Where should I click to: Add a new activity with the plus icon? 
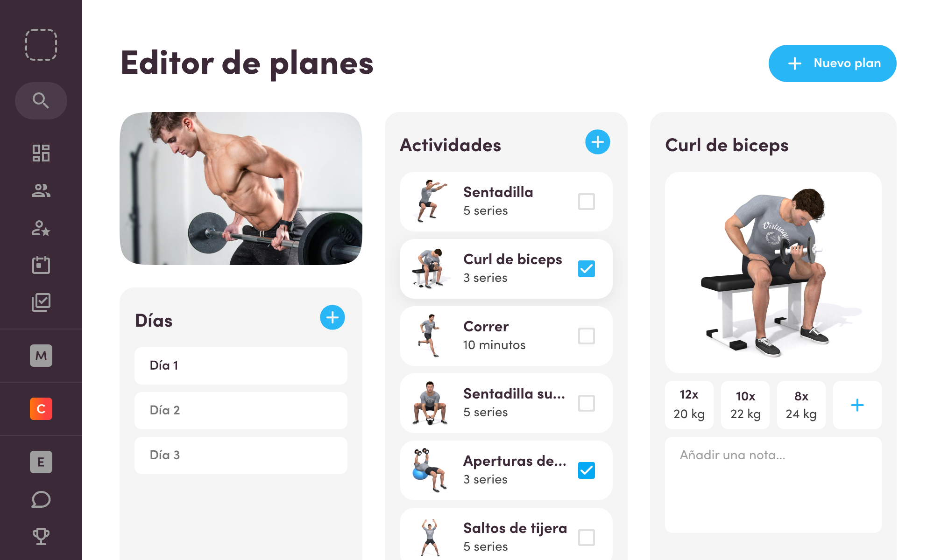[596, 143]
